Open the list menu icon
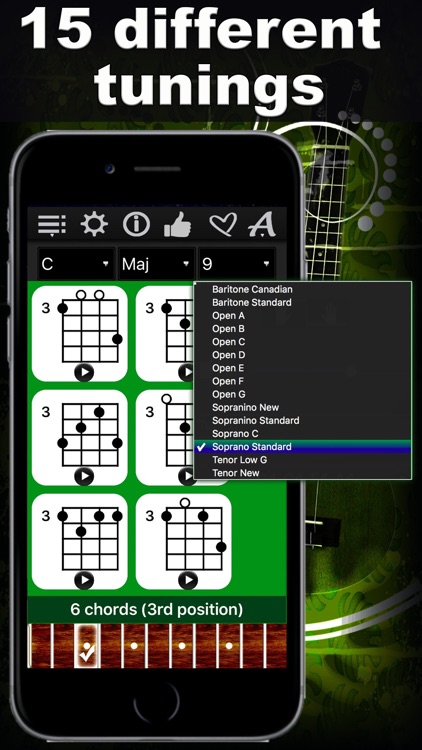The width and height of the screenshot is (422, 750). (52, 224)
